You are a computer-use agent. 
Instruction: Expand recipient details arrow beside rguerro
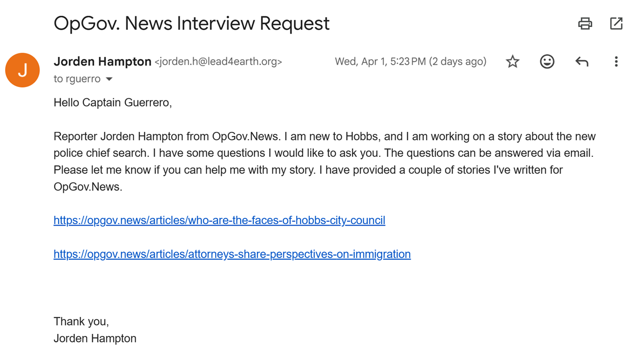pos(109,79)
